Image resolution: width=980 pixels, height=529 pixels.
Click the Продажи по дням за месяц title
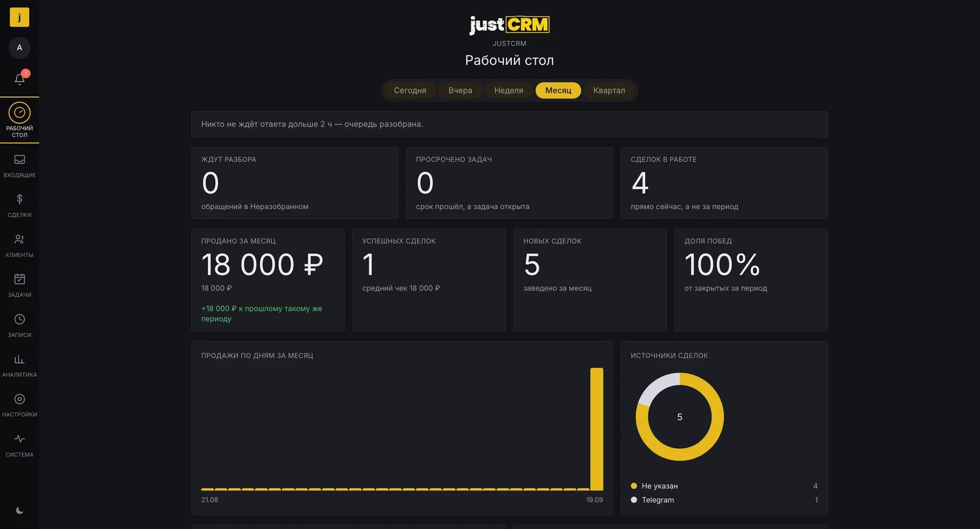257,355
